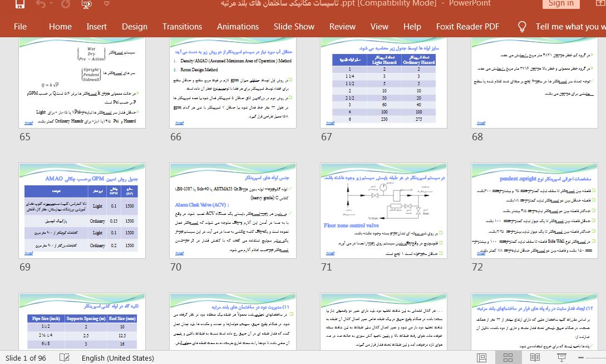Open the undo history dropdown arrow
This screenshot has width=606, height=364.
click(52, 4)
